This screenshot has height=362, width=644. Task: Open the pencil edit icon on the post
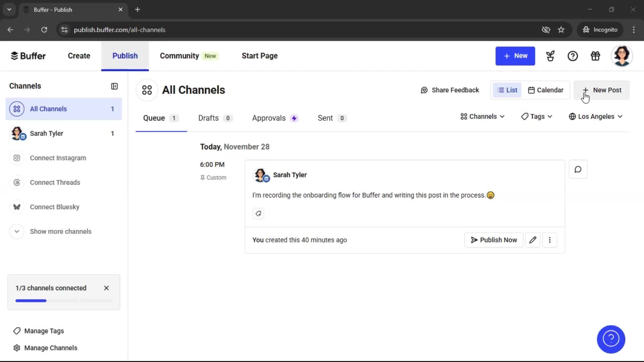[533, 240]
